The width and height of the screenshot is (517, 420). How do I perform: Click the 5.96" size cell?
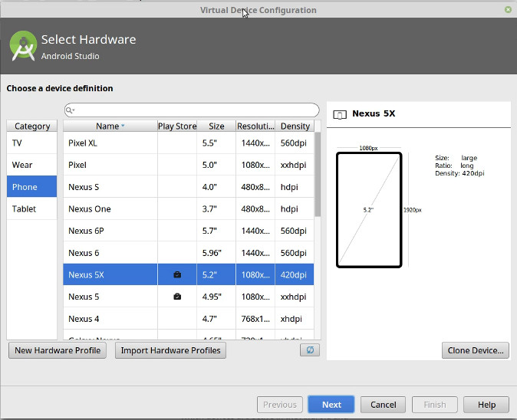pos(216,253)
